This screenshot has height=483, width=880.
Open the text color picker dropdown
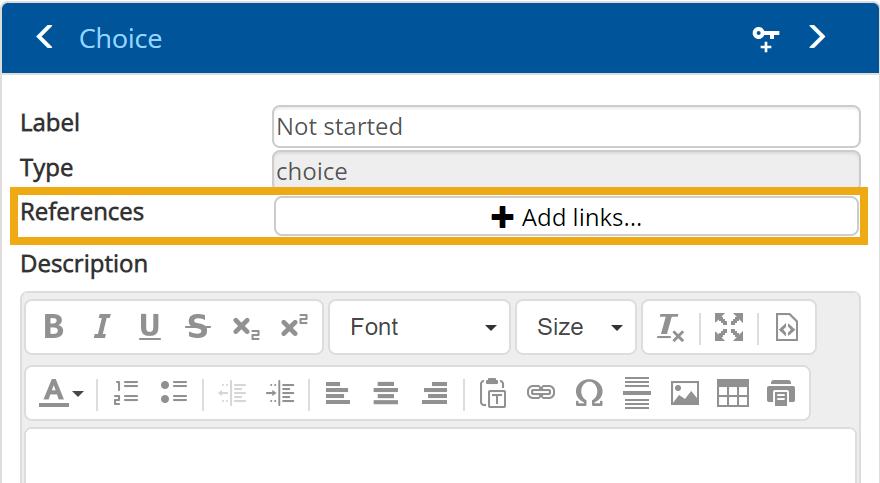61,393
